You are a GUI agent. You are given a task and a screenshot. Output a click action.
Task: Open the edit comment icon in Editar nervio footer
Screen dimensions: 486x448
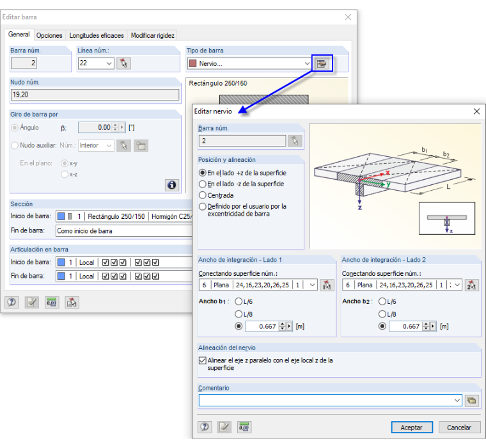(224, 428)
